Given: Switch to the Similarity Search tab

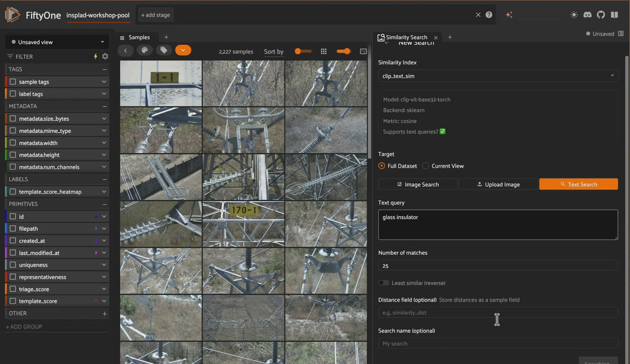Looking at the screenshot, I should (406, 37).
